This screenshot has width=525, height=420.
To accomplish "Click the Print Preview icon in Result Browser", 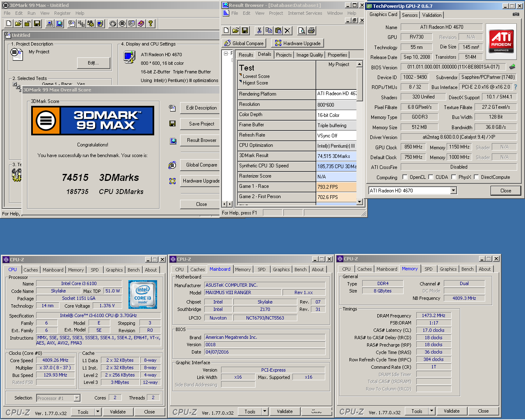I will click(302, 30).
